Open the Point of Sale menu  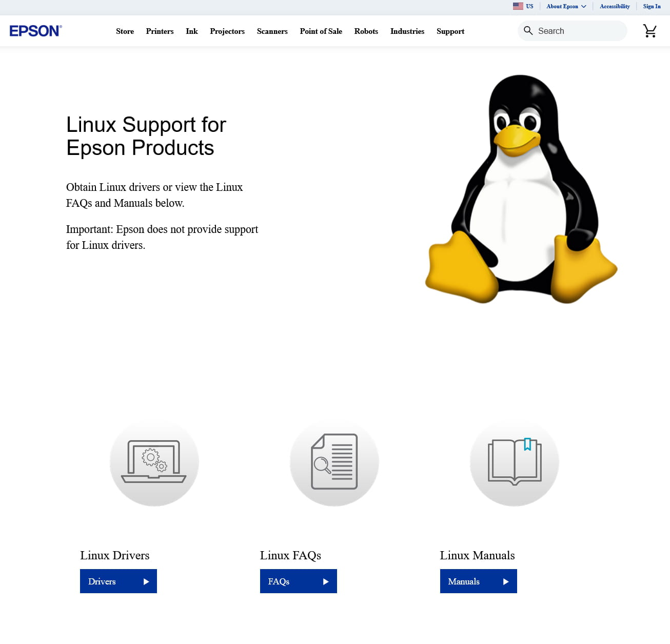click(321, 31)
